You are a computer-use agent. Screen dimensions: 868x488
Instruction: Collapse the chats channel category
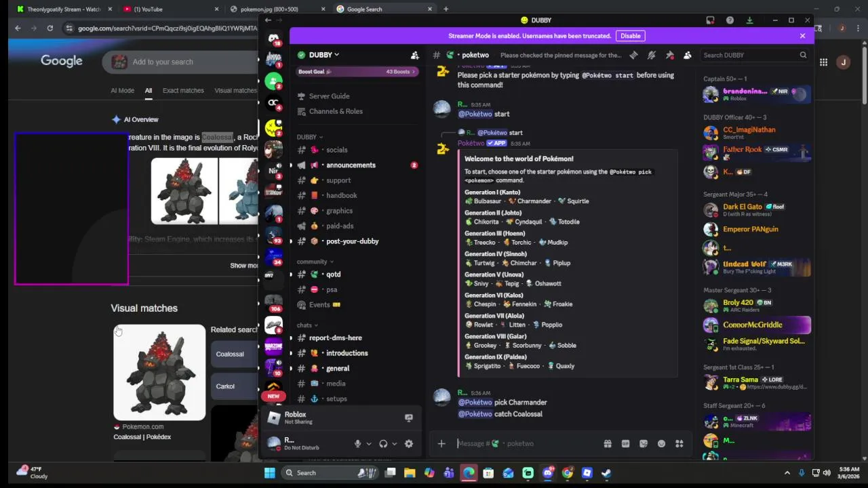[307, 325]
